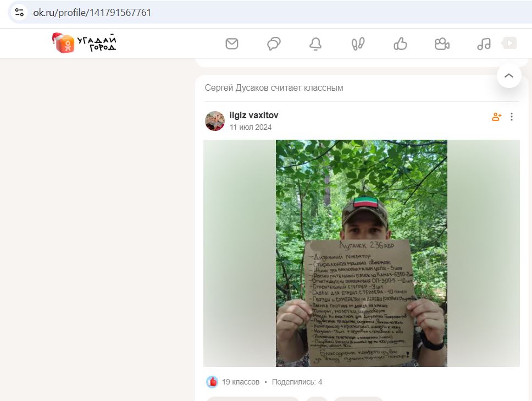The height and width of the screenshot is (401, 532).
Task: Open the Music note icon
Action: [484, 44]
